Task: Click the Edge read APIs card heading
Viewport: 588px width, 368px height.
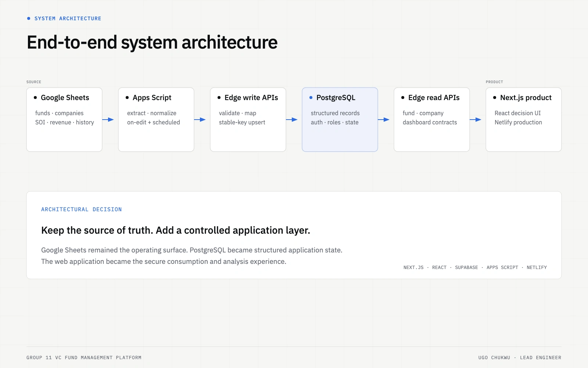Action: (434, 98)
